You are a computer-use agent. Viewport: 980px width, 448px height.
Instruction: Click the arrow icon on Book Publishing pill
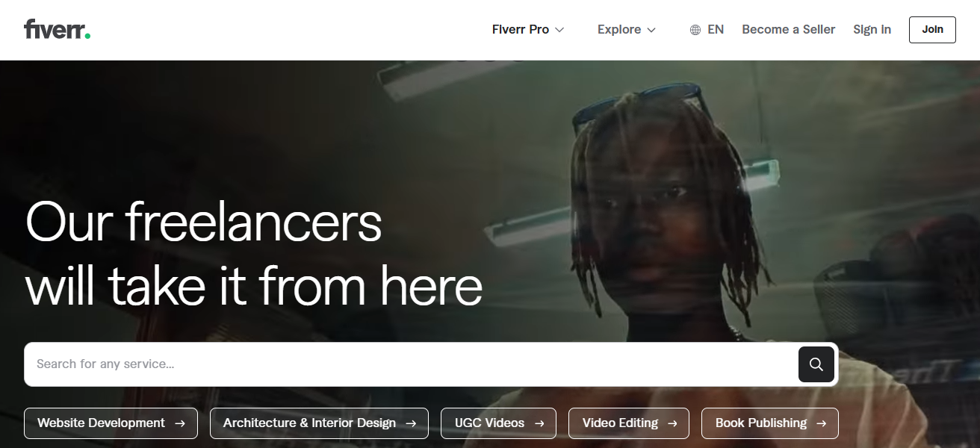point(822,423)
